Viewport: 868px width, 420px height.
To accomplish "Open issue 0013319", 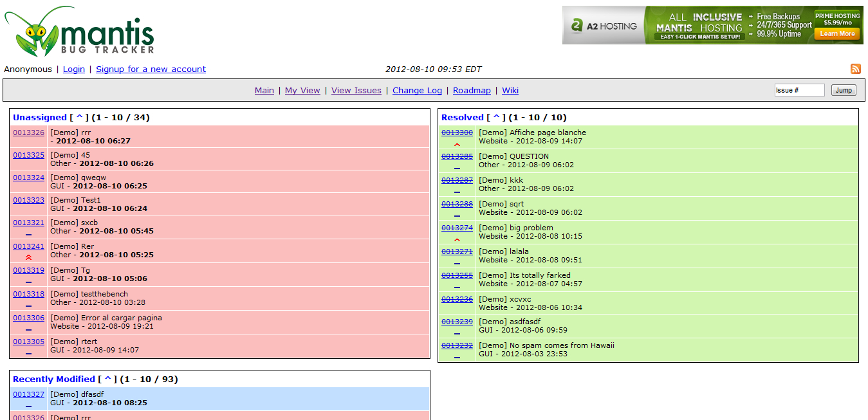I will (29, 270).
